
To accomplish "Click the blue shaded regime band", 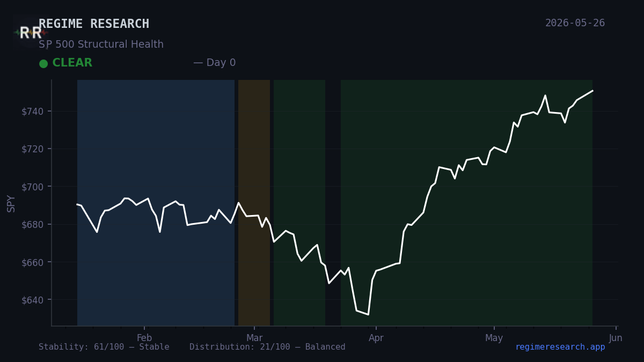I will click(156, 203).
